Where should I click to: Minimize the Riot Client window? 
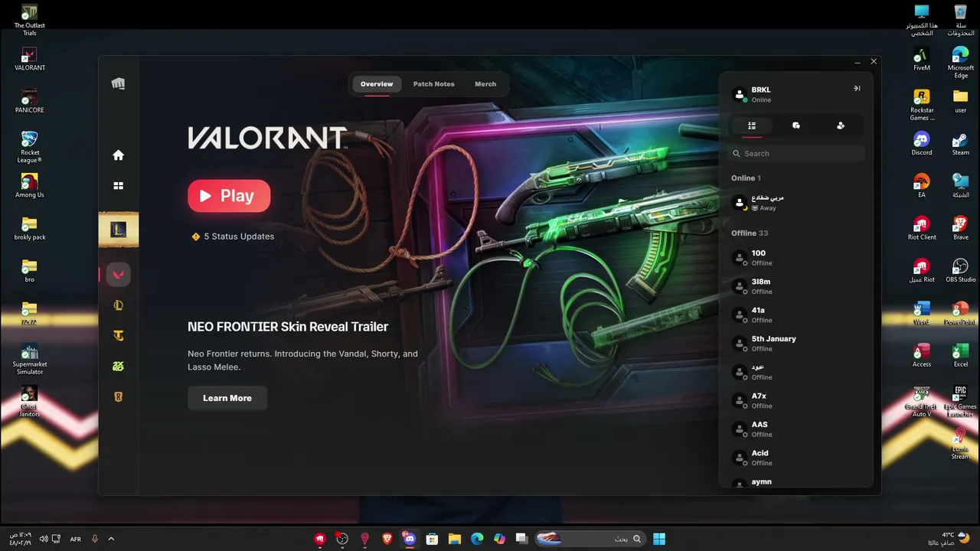857,61
